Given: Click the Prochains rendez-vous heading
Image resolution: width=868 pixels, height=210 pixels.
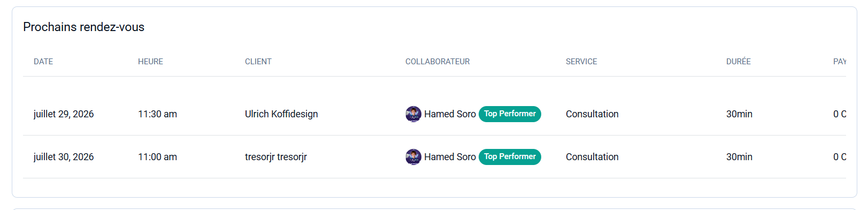Looking at the screenshot, I should tap(83, 27).
